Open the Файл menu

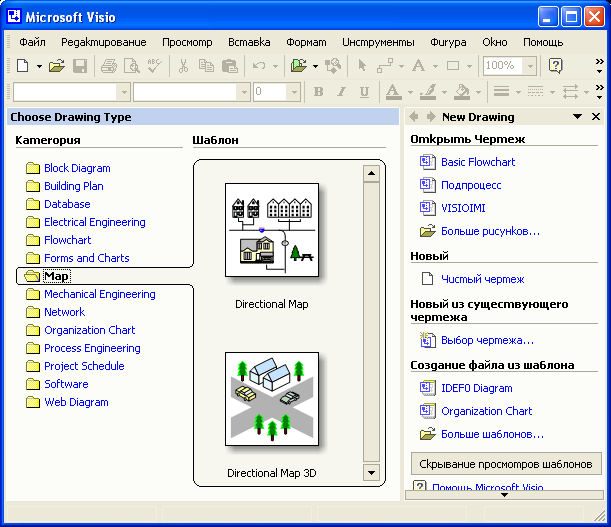[32, 42]
